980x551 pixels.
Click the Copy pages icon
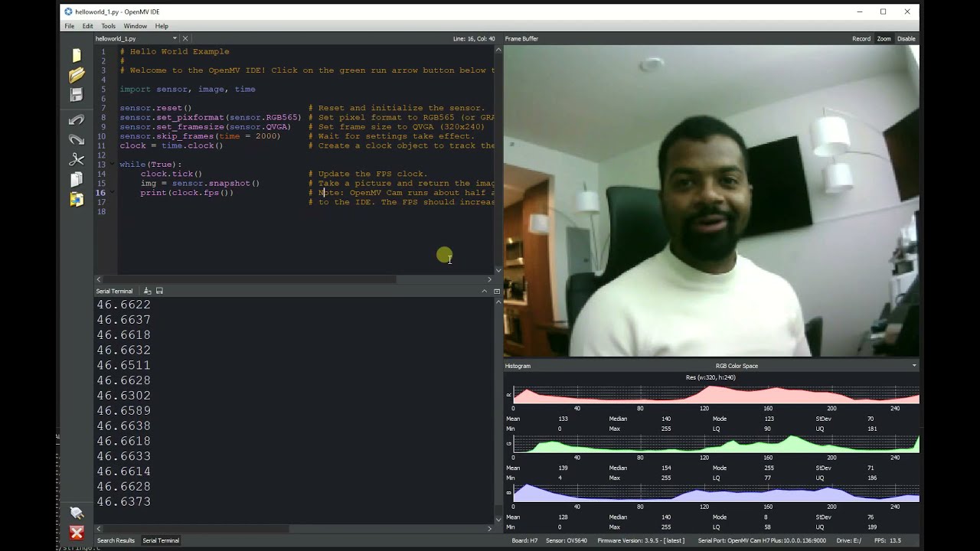pos(77,180)
